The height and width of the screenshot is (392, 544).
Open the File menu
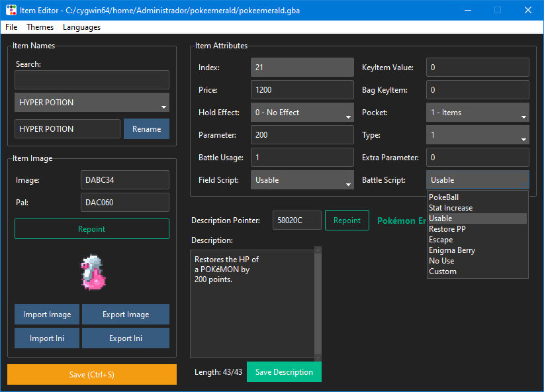pyautogui.click(x=11, y=27)
